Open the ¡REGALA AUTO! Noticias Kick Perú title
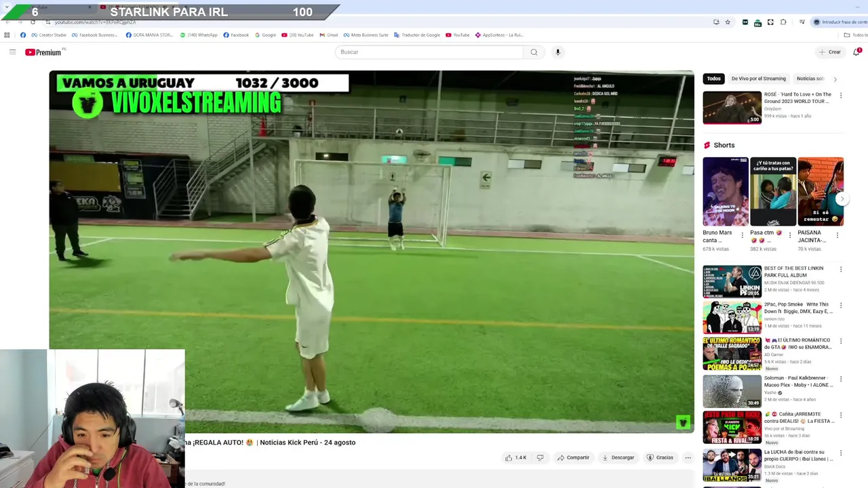This screenshot has height=488, width=868. pyautogui.click(x=270, y=443)
